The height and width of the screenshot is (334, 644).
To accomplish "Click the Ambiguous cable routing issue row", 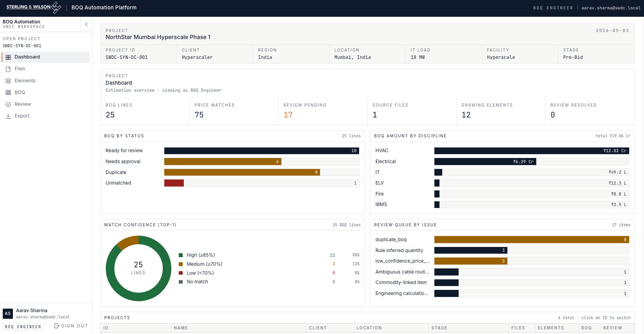I will 502,272.
